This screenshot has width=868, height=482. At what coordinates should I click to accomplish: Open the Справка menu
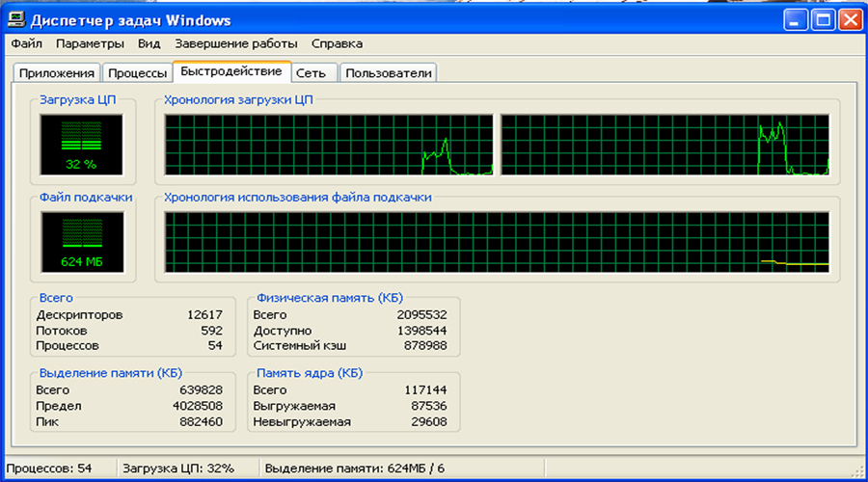point(338,43)
